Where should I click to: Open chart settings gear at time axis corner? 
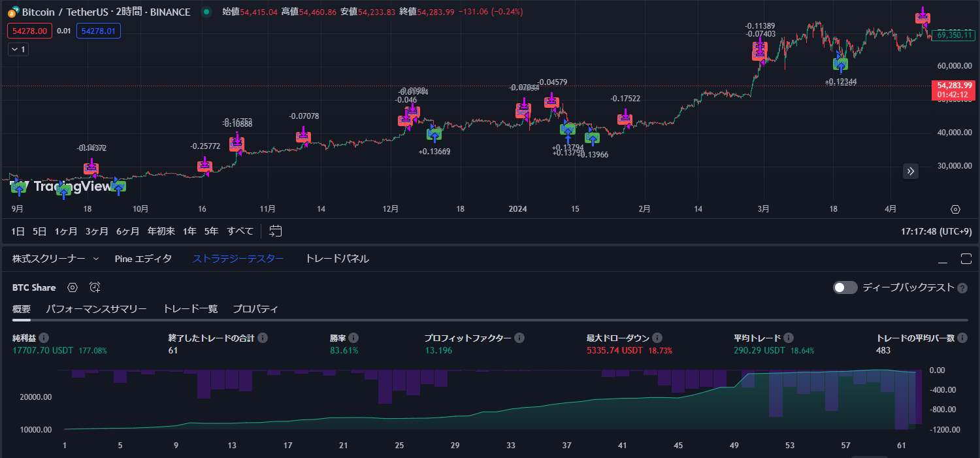coord(955,210)
